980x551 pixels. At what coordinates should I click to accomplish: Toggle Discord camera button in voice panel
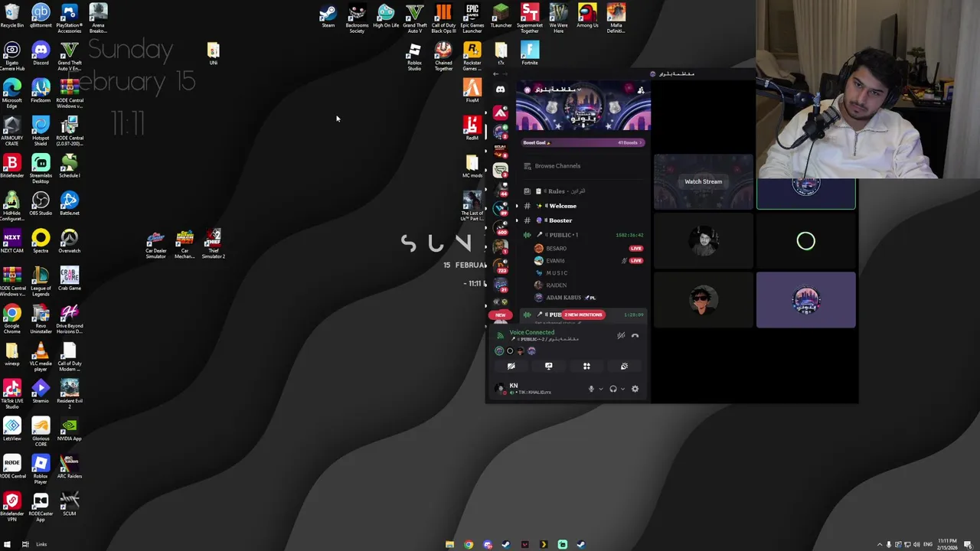coord(511,366)
